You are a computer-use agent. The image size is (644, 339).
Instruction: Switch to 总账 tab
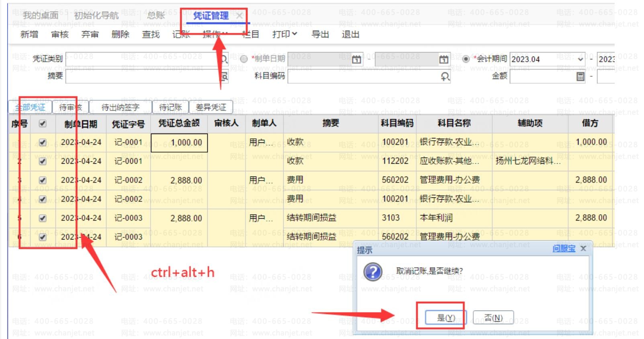click(156, 16)
